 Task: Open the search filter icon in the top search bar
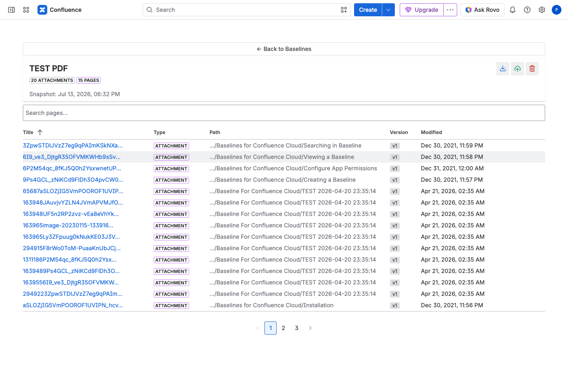344,10
